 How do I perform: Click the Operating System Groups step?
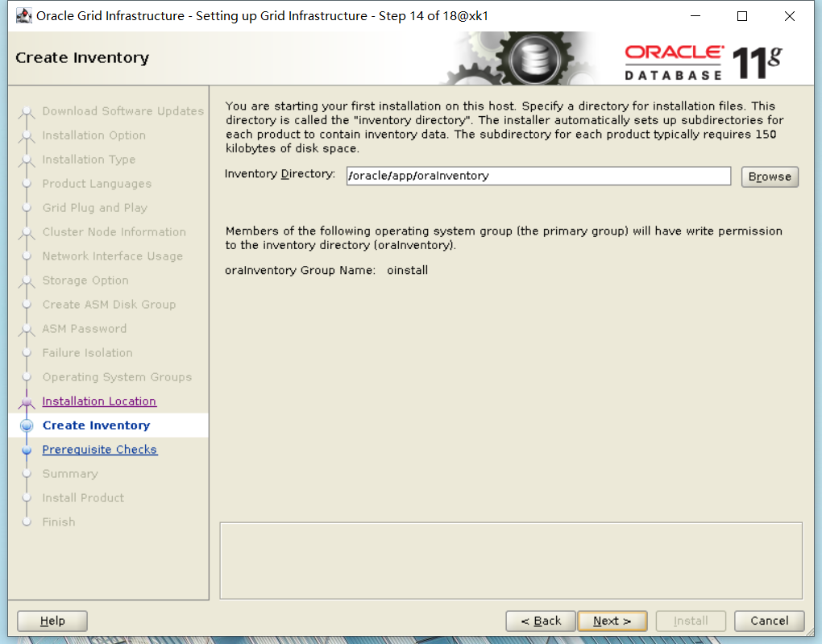(118, 377)
